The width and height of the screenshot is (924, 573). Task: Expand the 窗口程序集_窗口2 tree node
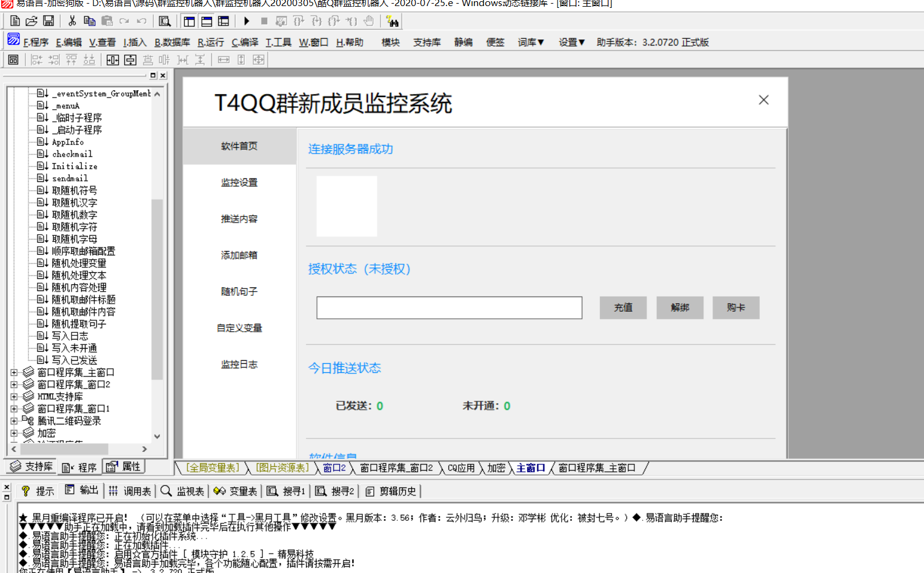point(14,384)
